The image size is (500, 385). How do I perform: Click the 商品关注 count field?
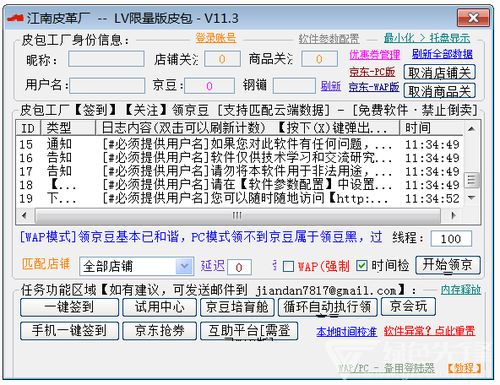coord(319,59)
